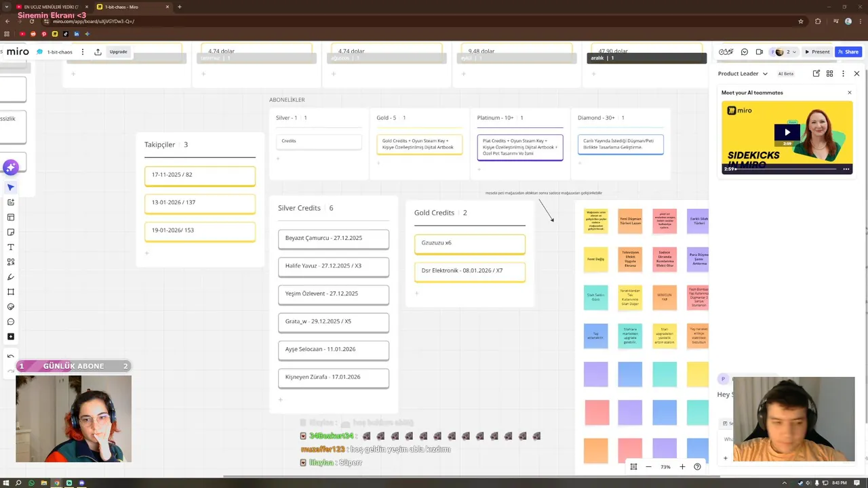Image resolution: width=868 pixels, height=488 pixels.
Task: Choose the Select arrow tool
Action: click(x=11, y=188)
